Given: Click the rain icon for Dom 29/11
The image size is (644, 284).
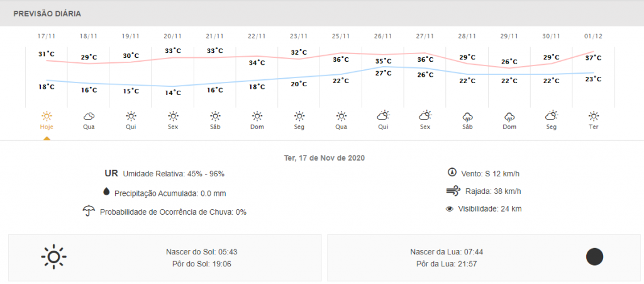Looking at the screenshot, I should (x=509, y=116).
